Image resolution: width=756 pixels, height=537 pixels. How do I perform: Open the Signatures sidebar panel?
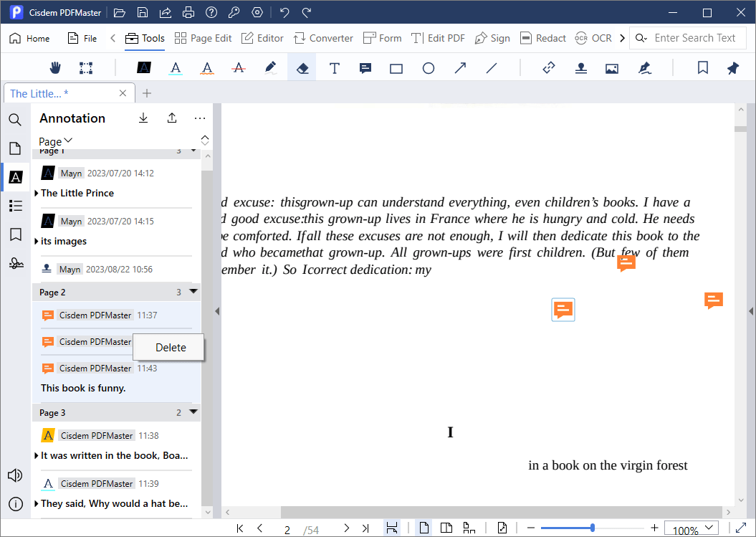[x=16, y=263]
